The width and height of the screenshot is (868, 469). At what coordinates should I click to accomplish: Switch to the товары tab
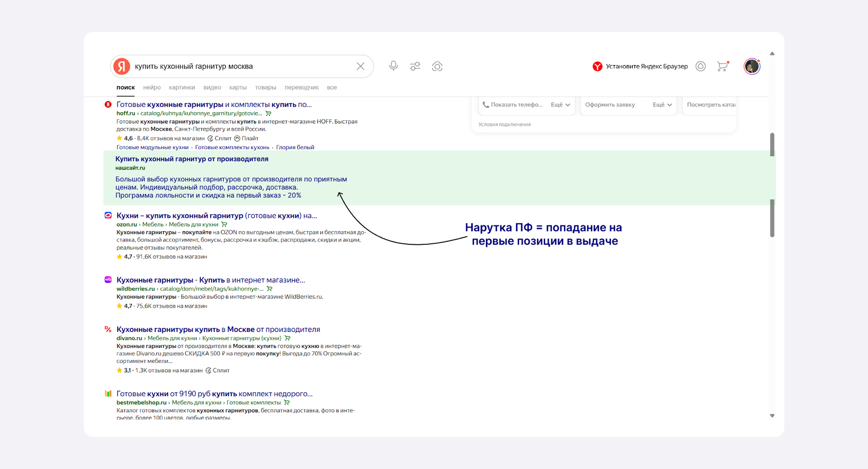click(x=266, y=87)
